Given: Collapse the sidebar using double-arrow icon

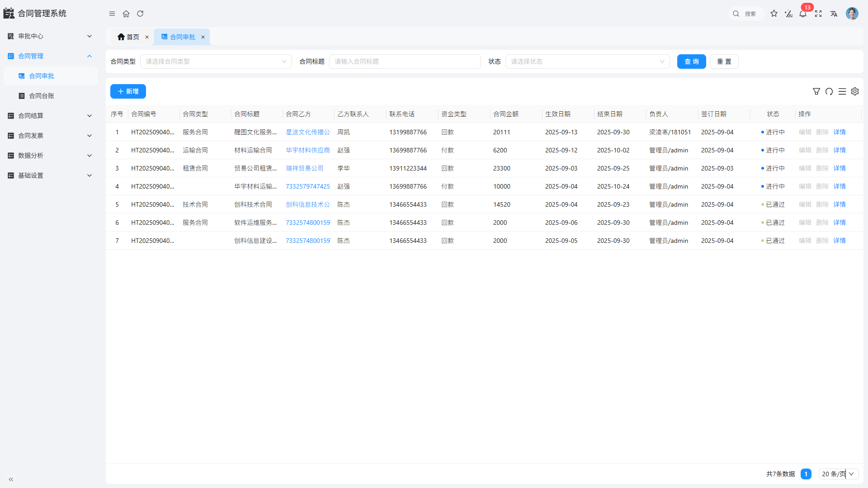Looking at the screenshot, I should (11, 479).
